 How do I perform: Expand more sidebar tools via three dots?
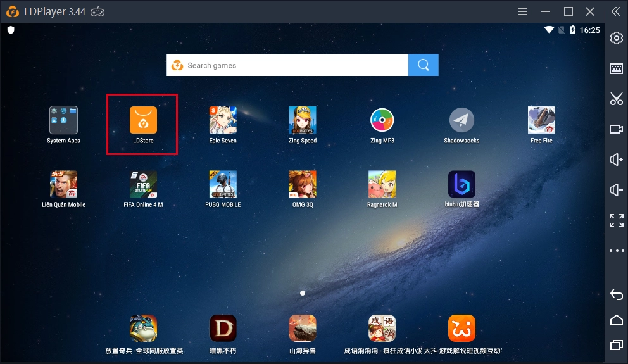coord(616,251)
